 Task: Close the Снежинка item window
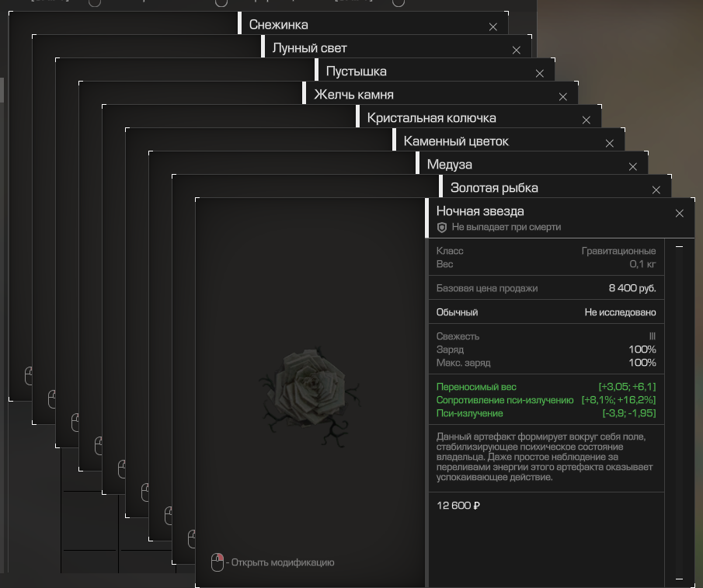tap(493, 27)
